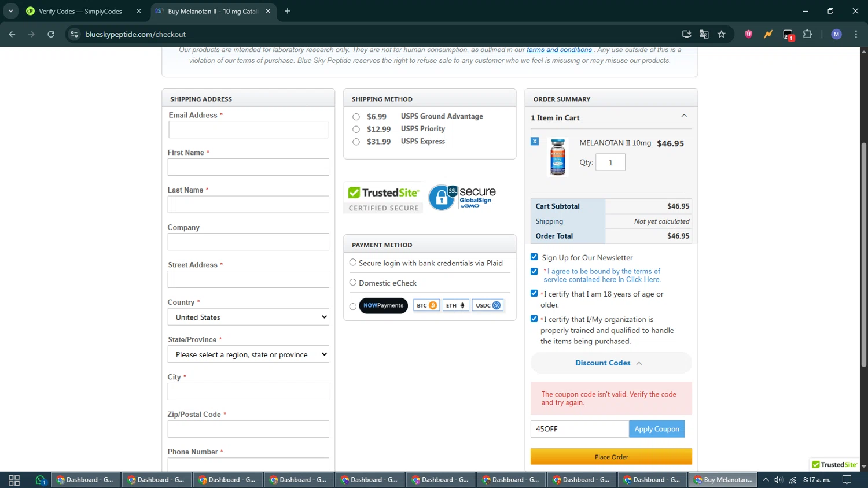This screenshot has height=488, width=868.
Task: Click the TrustedSite Certified Secure badge
Action: pyautogui.click(x=383, y=198)
